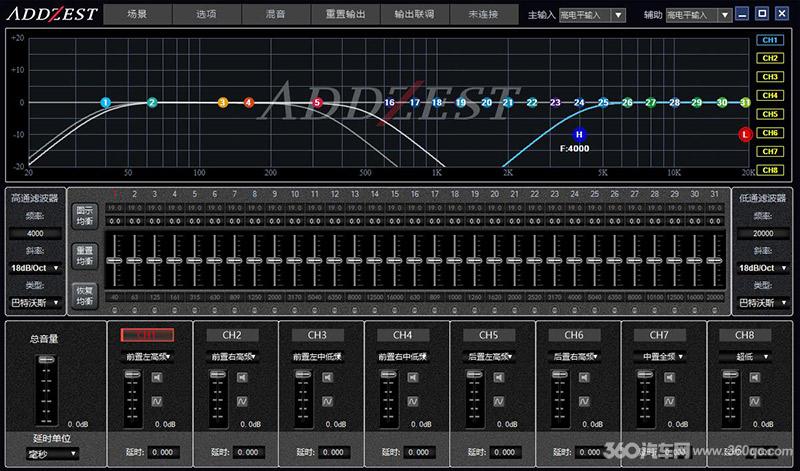This screenshot has height=471, width=800.
Task: Show the CH5 curve using graph side toggle
Action: (x=770, y=114)
